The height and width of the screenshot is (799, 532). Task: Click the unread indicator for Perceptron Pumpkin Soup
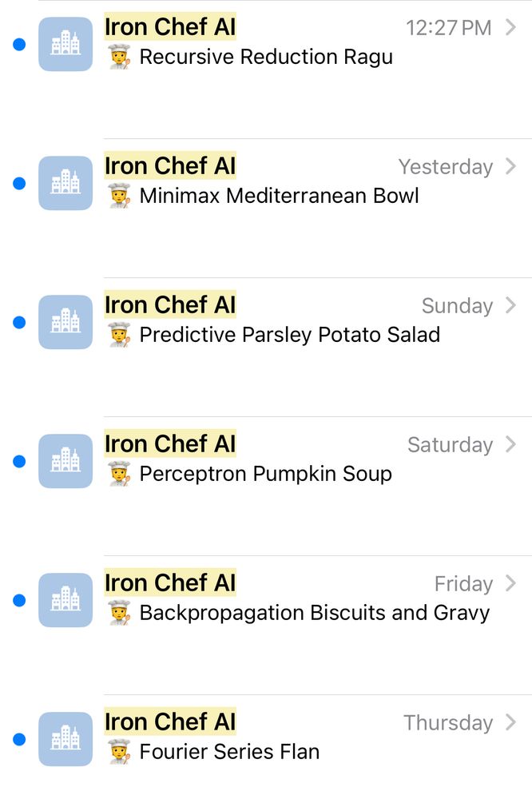coord(18,461)
